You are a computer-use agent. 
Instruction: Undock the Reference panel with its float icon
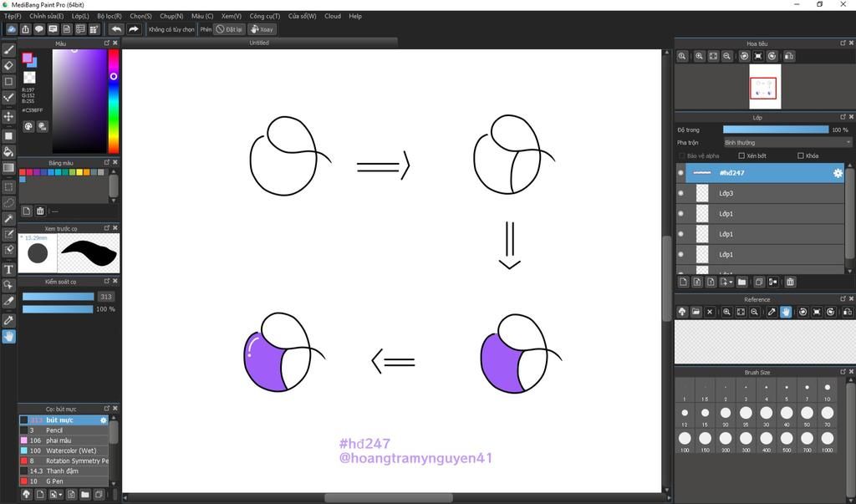(x=843, y=299)
